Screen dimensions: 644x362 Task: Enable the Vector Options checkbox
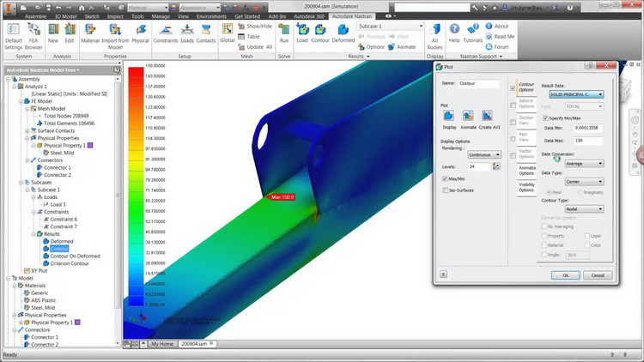pos(513,156)
